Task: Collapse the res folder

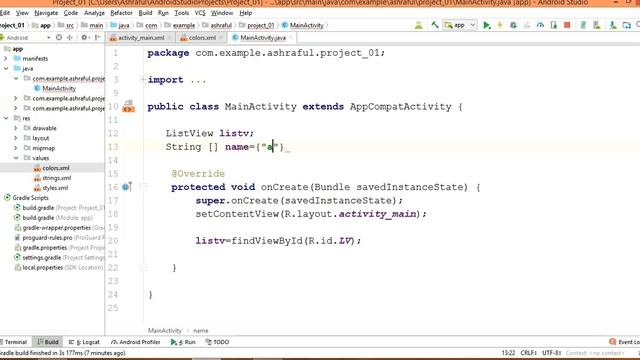Action: (x=6, y=118)
